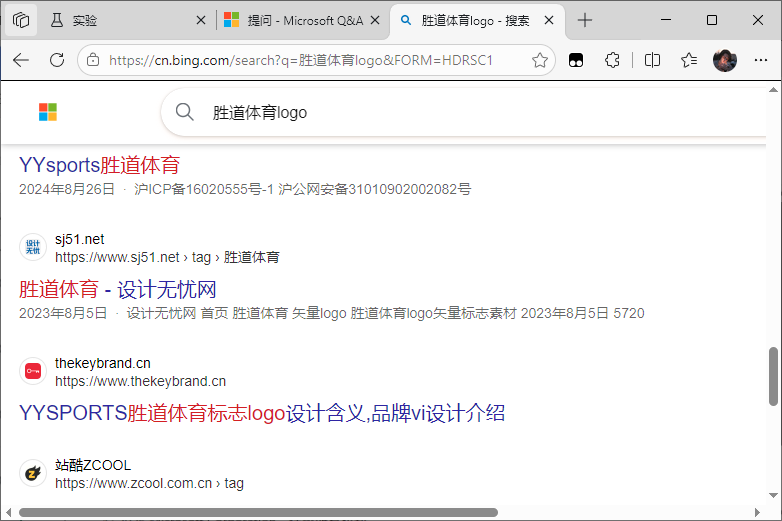Go back with the browser back arrow
782x521 pixels.
(x=21, y=60)
